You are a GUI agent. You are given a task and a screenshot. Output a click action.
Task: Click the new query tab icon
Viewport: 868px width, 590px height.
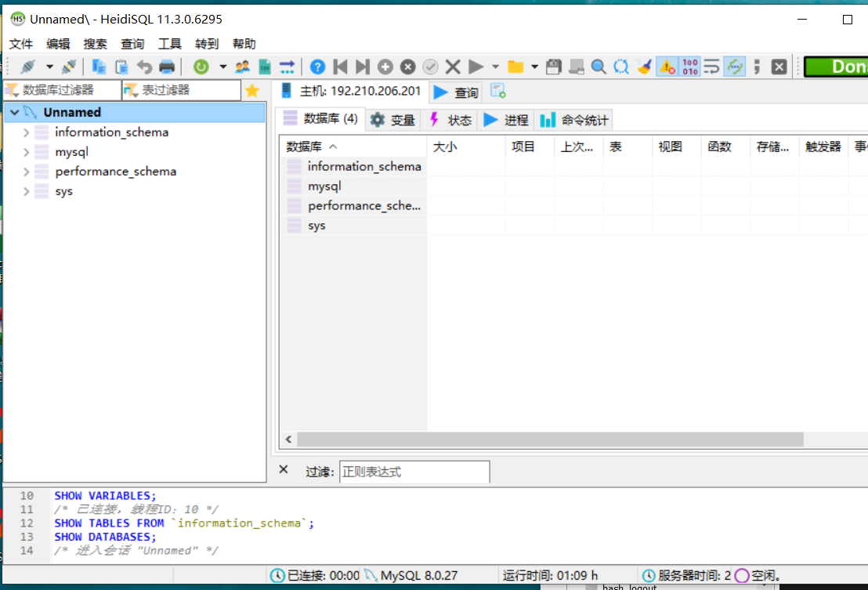[498, 92]
